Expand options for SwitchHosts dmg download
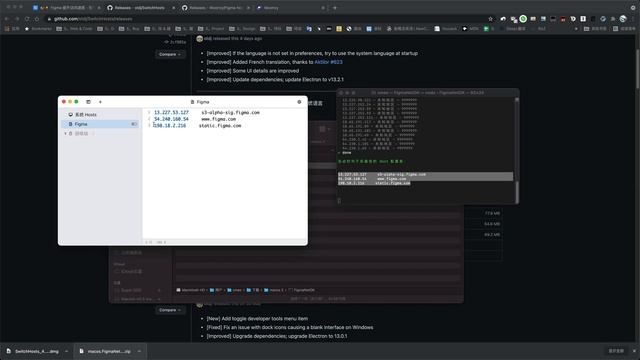Image resolution: width=640 pixels, height=360 pixels. coord(67,351)
